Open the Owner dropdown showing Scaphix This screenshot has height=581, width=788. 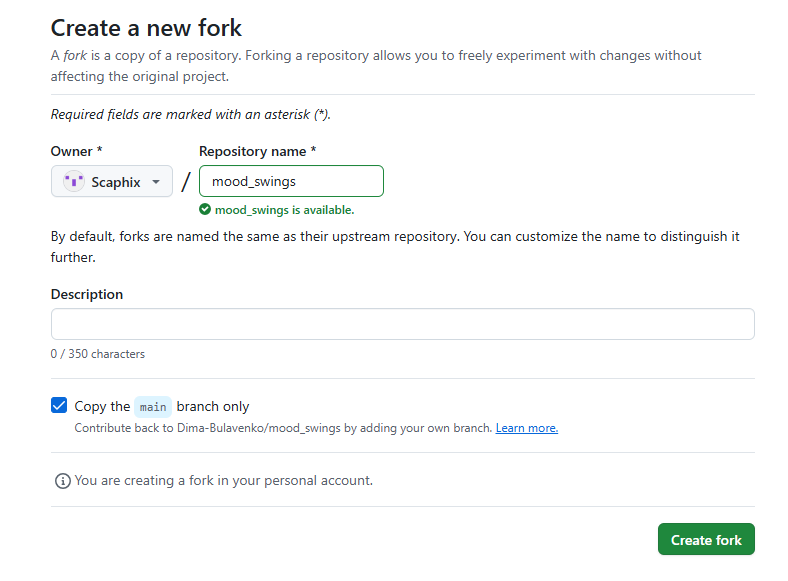(x=112, y=181)
